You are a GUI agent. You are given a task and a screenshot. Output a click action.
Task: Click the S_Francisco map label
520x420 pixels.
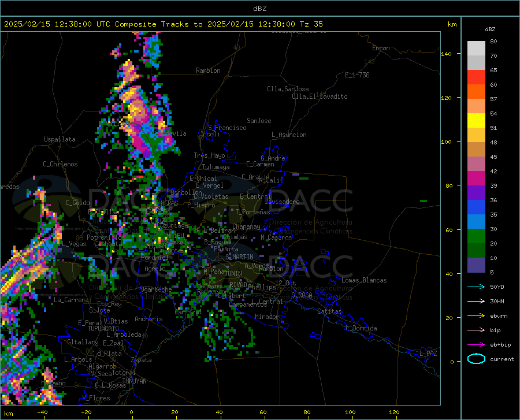pos(227,128)
